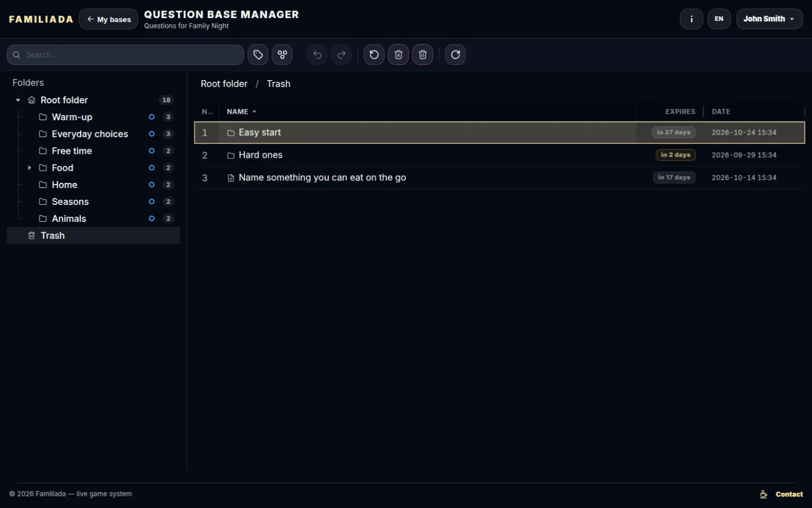Click the FAMILIADA logo
Viewport: 812px width, 508px height.
41,19
